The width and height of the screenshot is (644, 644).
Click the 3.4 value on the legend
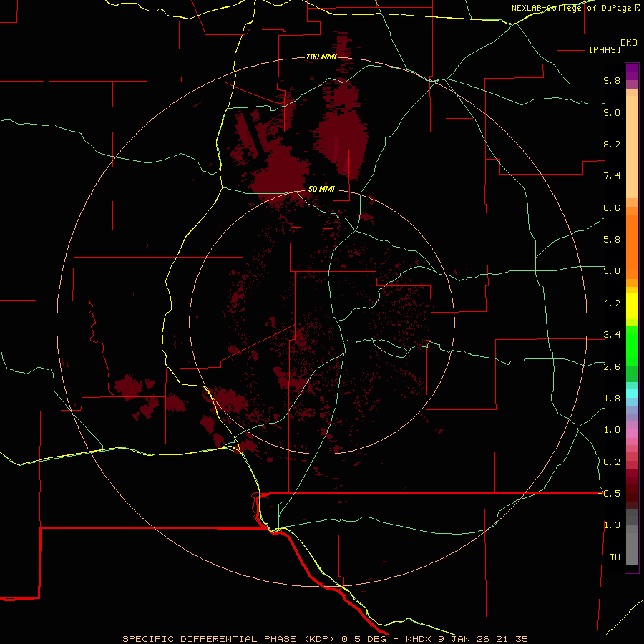point(612,335)
